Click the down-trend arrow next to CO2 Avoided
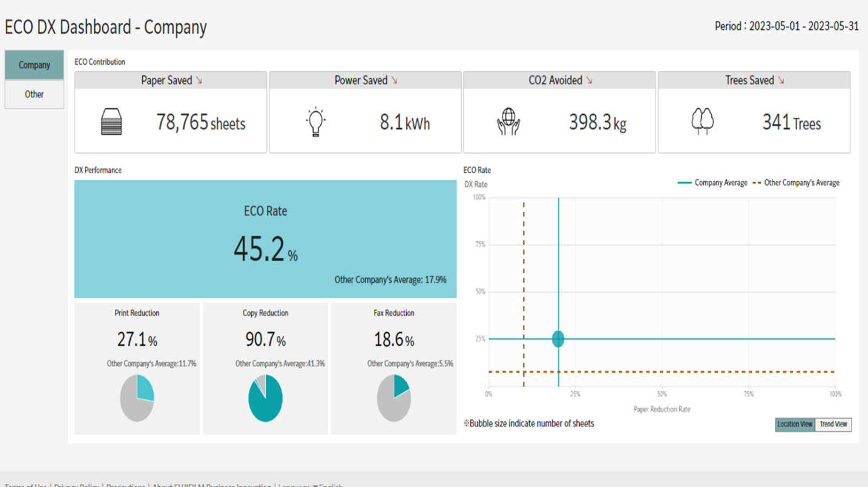This screenshot has height=487, width=868. pyautogui.click(x=589, y=80)
